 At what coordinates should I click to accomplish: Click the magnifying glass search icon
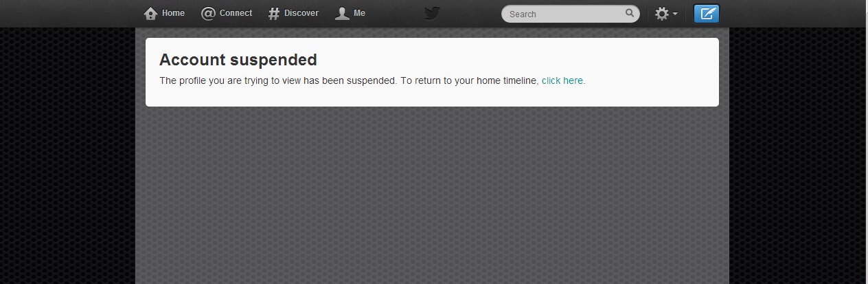pos(630,13)
